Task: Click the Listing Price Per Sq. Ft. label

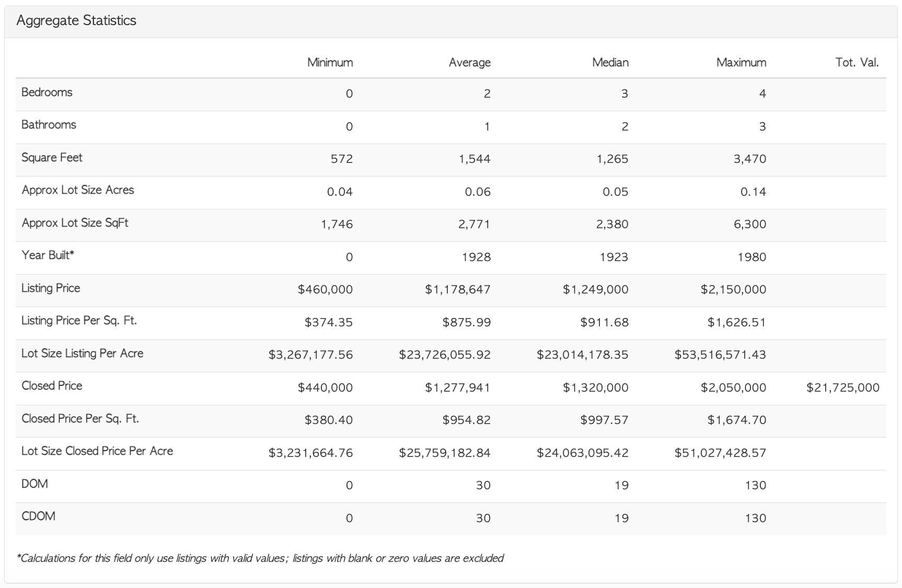Action: pyautogui.click(x=79, y=321)
